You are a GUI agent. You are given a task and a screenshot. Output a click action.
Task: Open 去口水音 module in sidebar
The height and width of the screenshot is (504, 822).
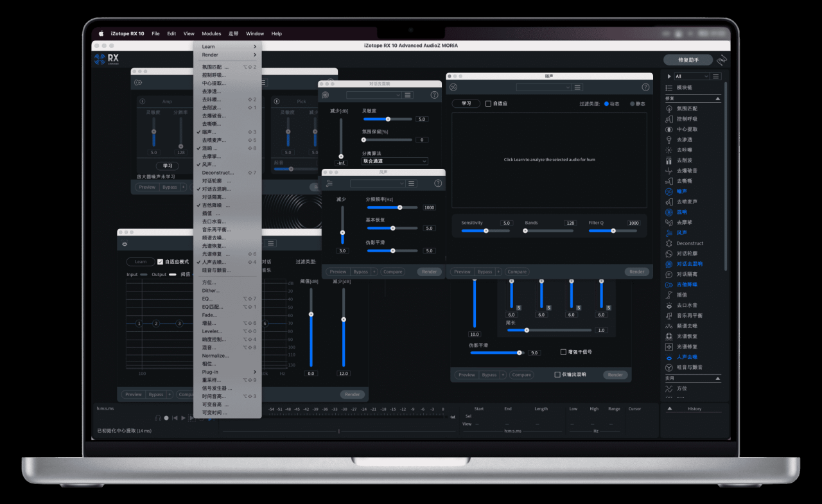tap(686, 306)
